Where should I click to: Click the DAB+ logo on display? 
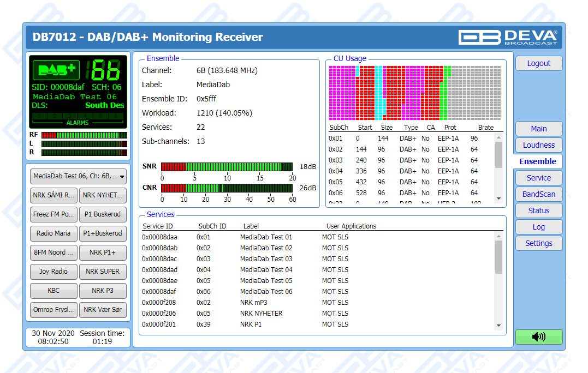point(56,70)
